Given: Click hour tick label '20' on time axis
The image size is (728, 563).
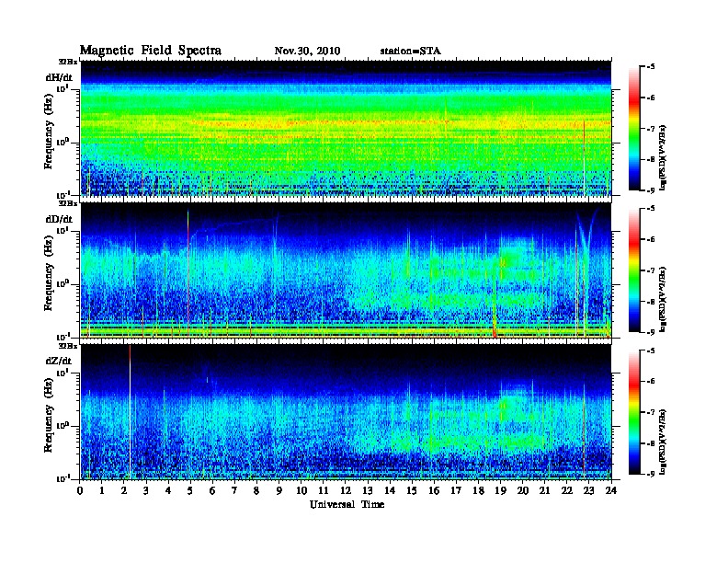Looking at the screenshot, I should pos(522,490).
